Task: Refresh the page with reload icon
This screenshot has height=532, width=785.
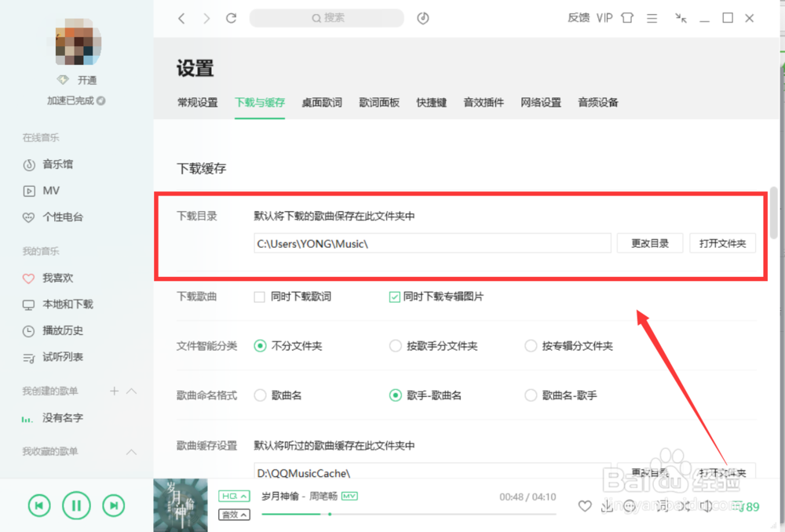Action: point(231,18)
